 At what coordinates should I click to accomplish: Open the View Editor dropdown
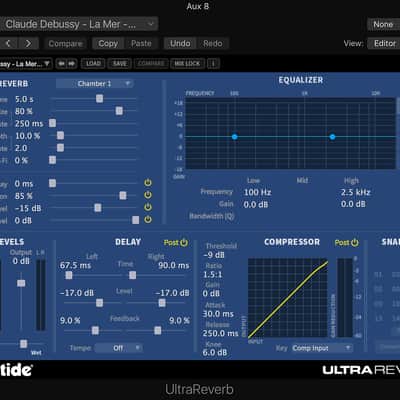point(384,43)
